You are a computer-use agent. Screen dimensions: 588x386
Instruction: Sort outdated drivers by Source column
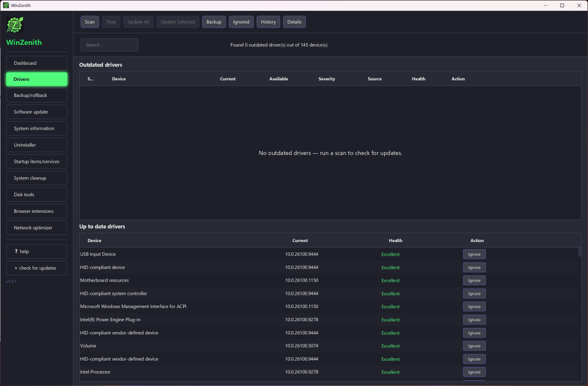click(374, 79)
